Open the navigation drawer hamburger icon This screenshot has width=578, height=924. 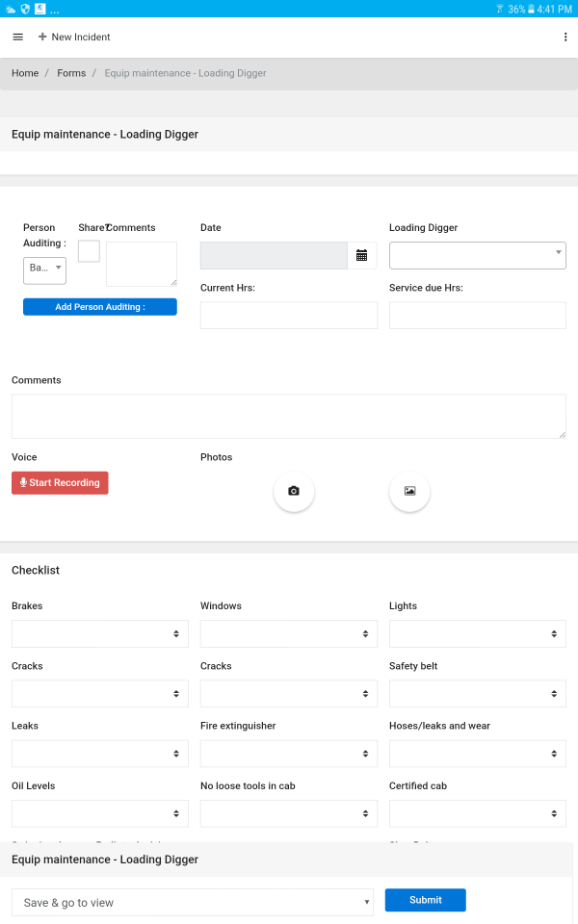click(x=17, y=37)
